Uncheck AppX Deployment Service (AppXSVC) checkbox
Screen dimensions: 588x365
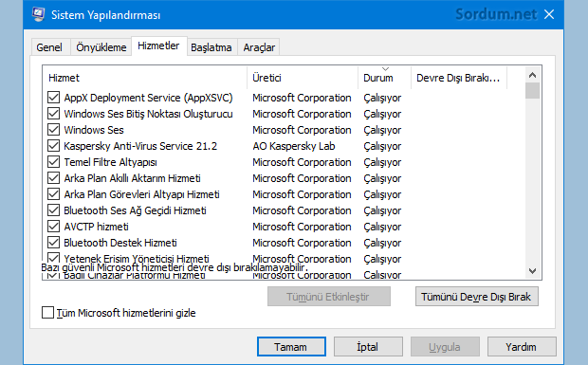54,98
